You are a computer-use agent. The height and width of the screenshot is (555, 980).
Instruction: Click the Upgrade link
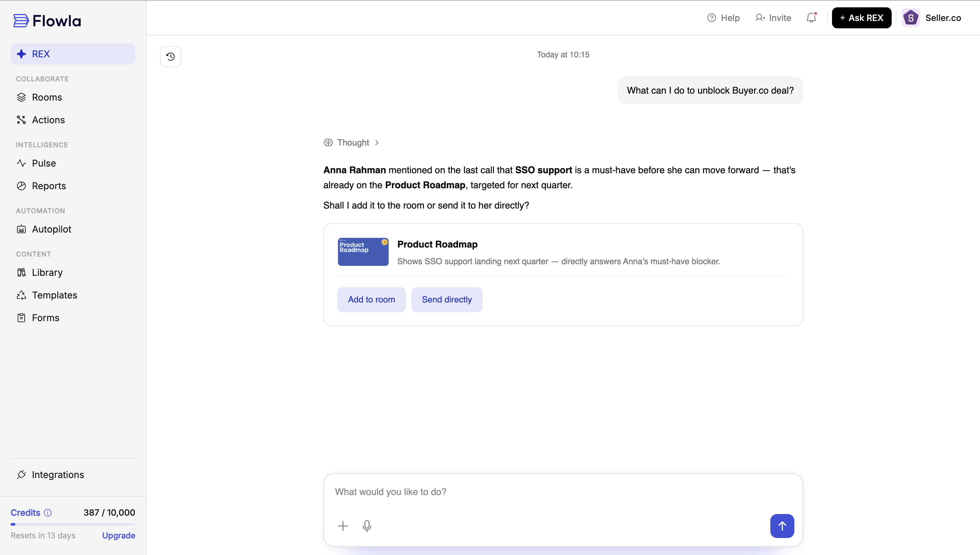(x=119, y=536)
